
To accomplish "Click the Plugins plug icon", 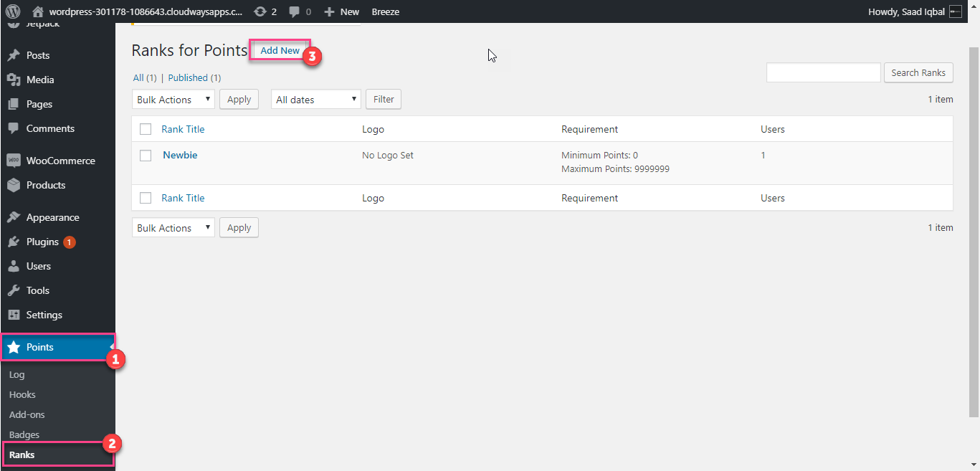I will click(13, 242).
